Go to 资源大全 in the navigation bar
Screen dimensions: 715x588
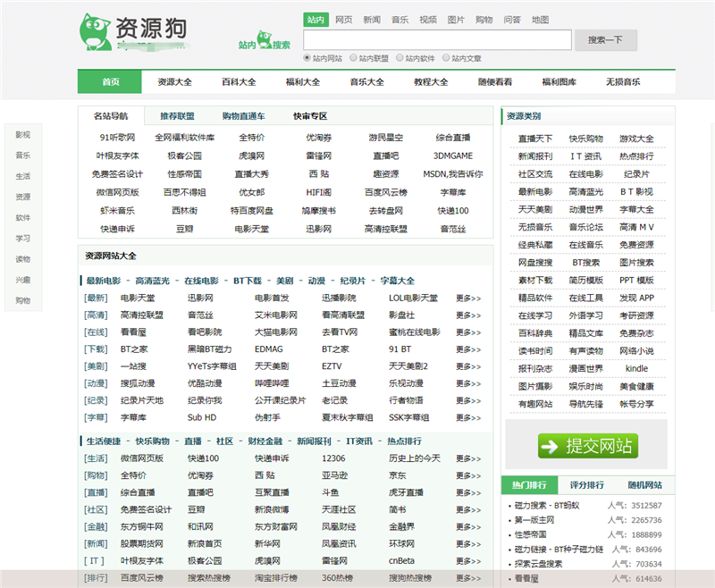tap(174, 81)
